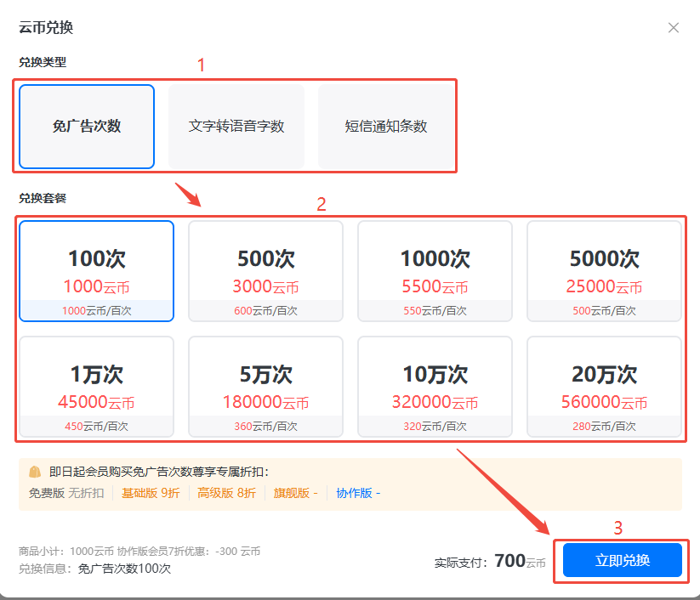Pick the 500次 package card
This screenshot has width=700, height=600.
click(x=265, y=271)
